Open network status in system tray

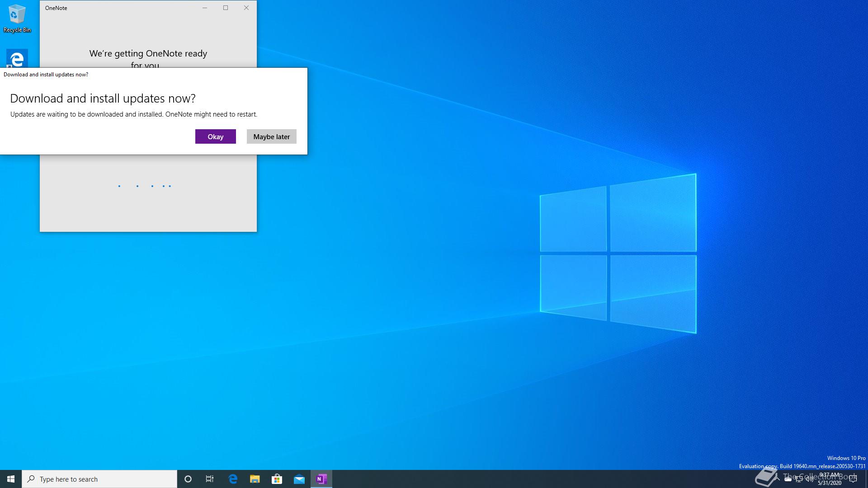pyautogui.click(x=799, y=479)
